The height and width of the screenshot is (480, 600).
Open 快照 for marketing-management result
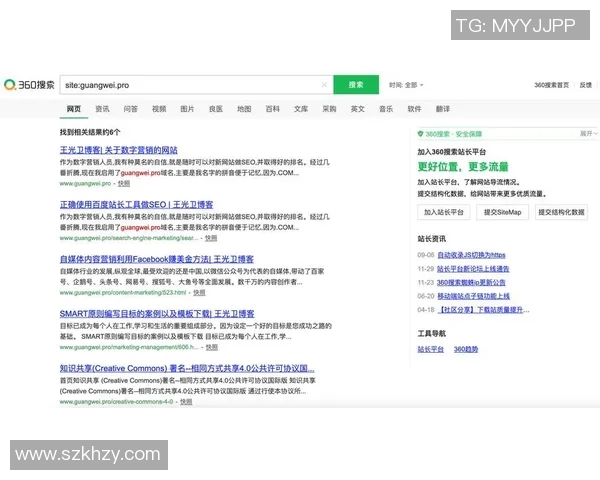pos(212,348)
